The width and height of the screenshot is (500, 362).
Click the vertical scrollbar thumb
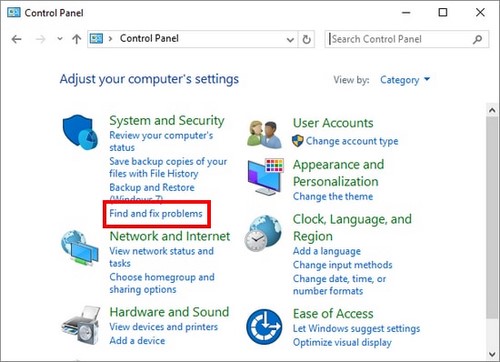[x=492, y=217]
